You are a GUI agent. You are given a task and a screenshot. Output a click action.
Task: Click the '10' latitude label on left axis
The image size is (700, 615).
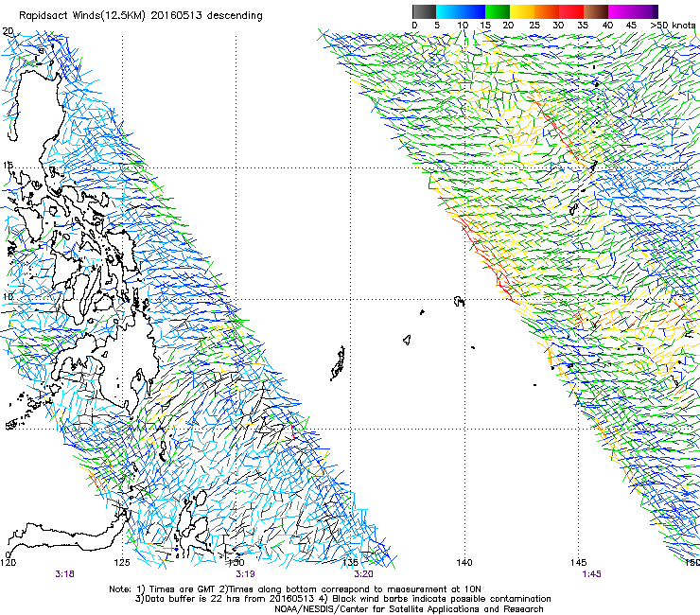(x=8, y=296)
